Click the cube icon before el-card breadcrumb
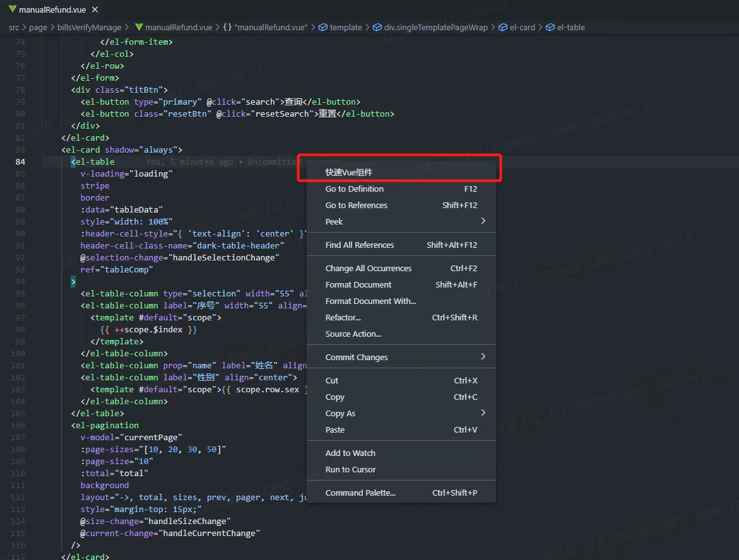 (503, 27)
